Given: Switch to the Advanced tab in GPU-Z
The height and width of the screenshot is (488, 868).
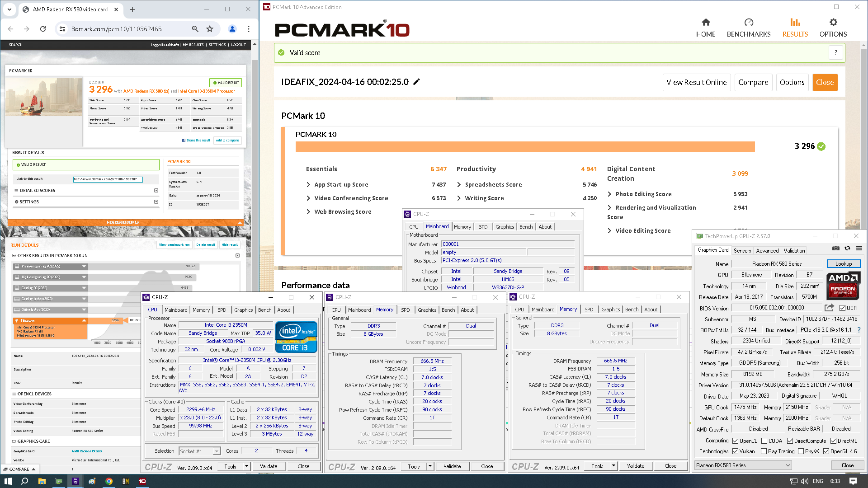Looking at the screenshot, I should point(767,250).
